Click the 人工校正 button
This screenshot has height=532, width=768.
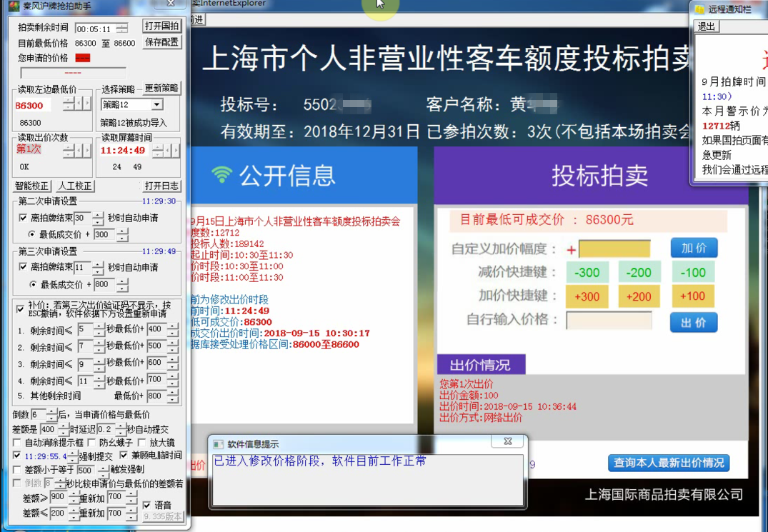coord(75,186)
